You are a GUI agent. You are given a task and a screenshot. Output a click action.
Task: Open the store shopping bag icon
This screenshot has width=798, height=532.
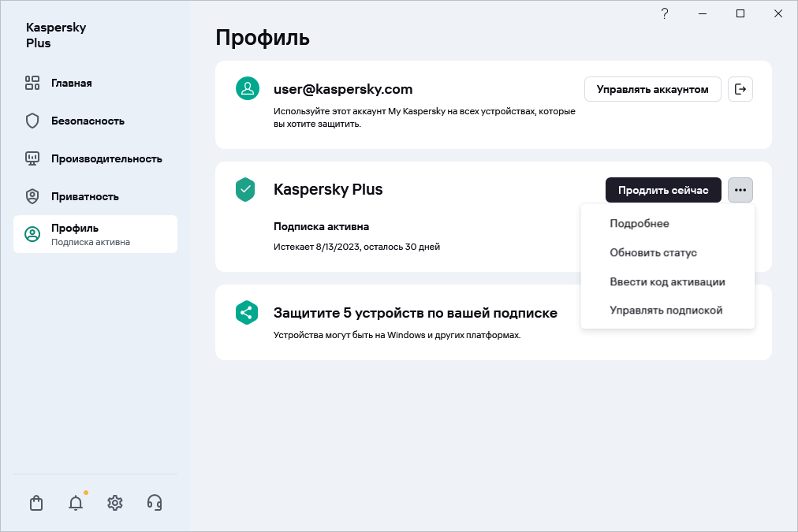(x=35, y=503)
